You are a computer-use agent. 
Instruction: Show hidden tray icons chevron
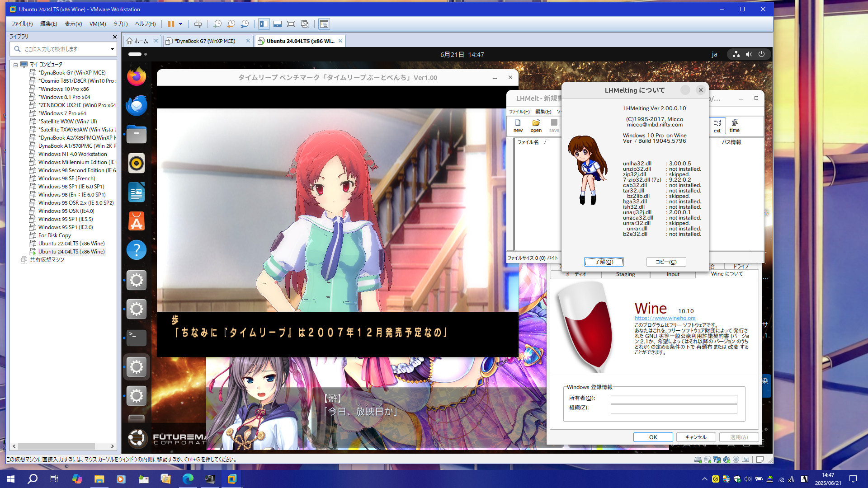point(704,479)
